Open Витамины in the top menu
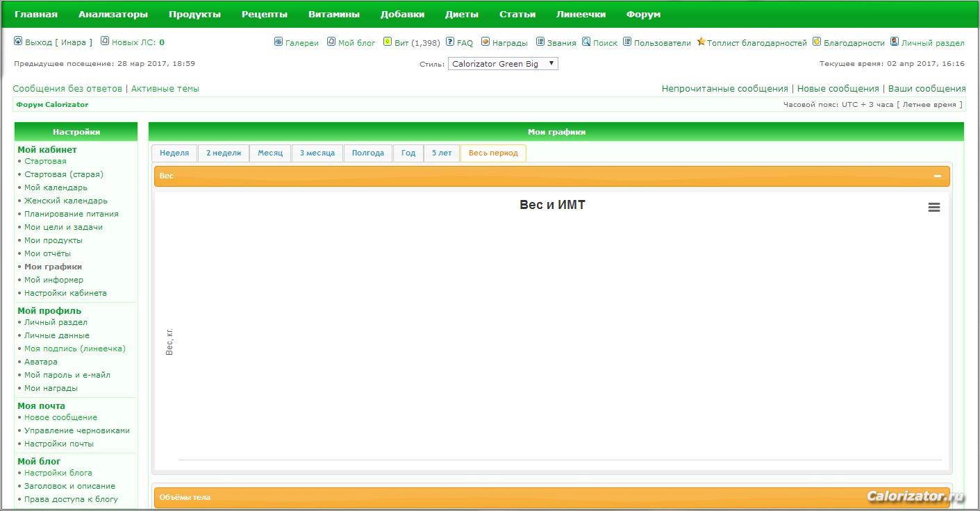 coord(334,14)
